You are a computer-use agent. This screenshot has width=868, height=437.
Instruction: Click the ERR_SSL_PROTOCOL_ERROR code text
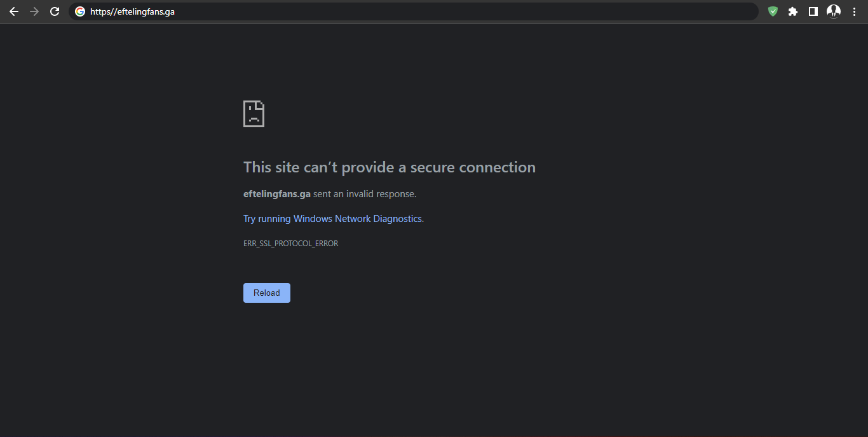click(x=290, y=244)
